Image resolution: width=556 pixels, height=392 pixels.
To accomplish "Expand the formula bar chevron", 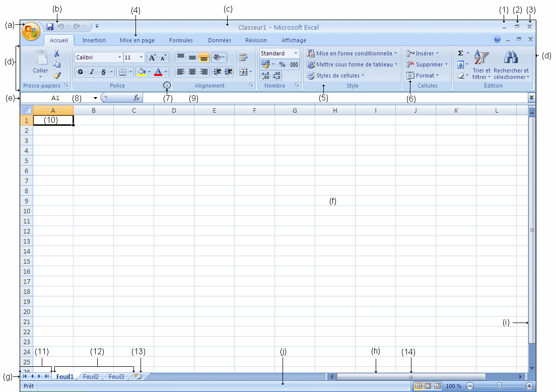I will click(x=531, y=98).
